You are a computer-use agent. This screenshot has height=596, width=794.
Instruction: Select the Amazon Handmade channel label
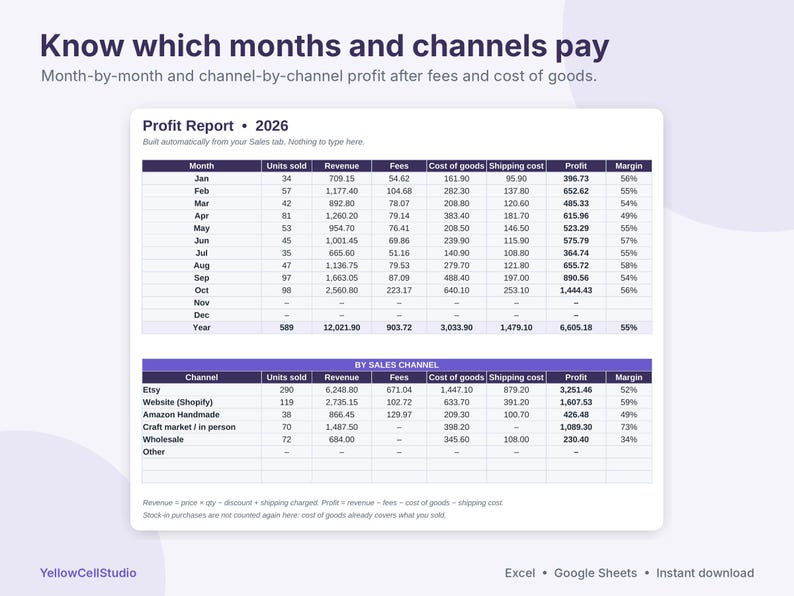(x=181, y=415)
